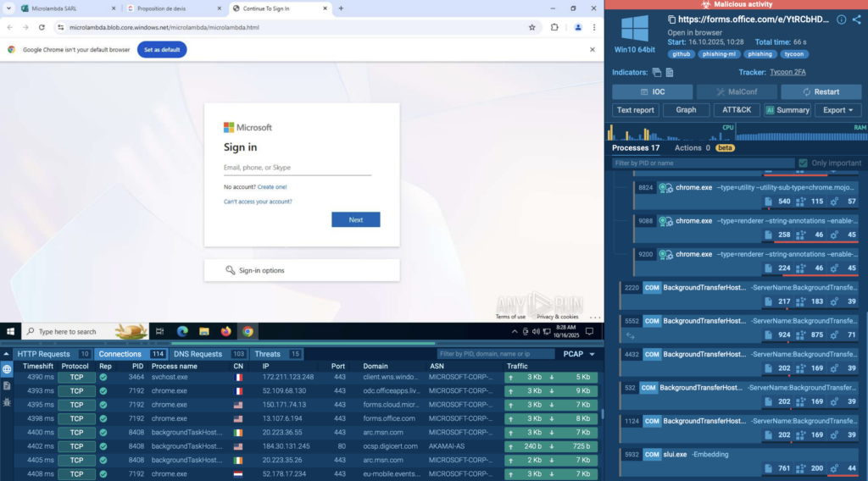The height and width of the screenshot is (481, 868).
Task: Open the task info circle icon
Action: coord(842,19)
